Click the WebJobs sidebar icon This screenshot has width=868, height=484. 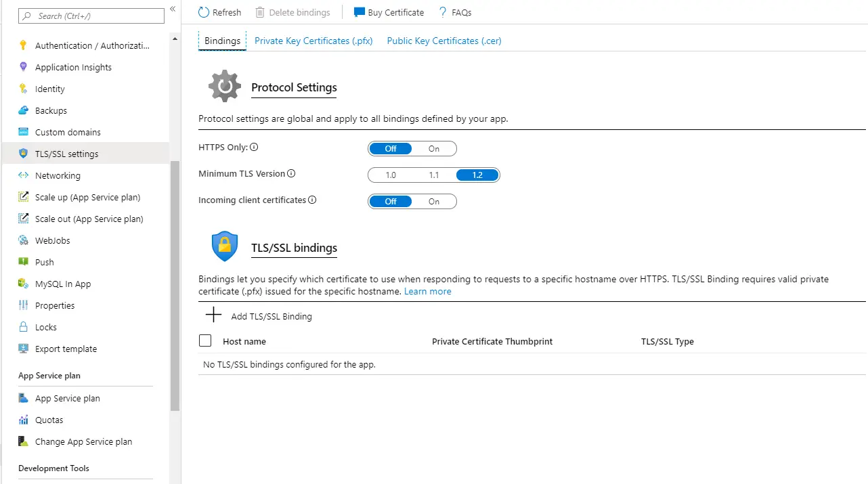[x=24, y=240]
